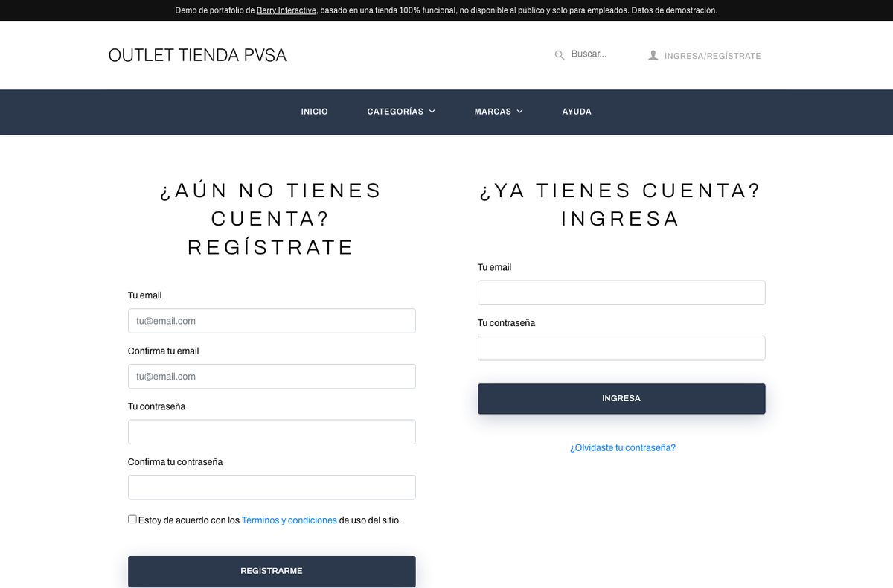The image size is (893, 588).
Task: Click the ¿AÚN NO TIENES CUENTA? REGÍSTRATE heading
Action: pyautogui.click(x=271, y=219)
